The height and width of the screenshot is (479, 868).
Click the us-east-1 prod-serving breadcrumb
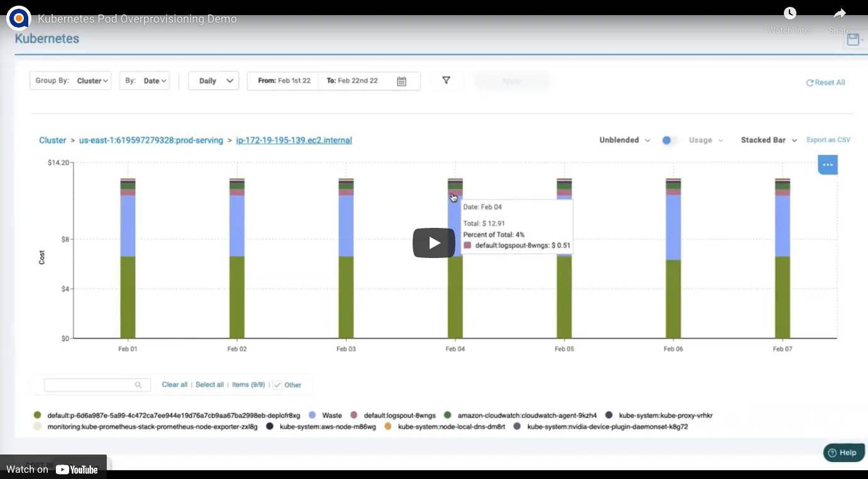[151, 141]
